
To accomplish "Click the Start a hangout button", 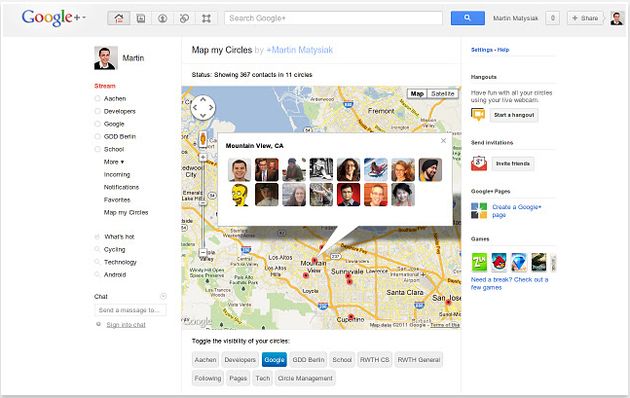I will click(x=514, y=115).
